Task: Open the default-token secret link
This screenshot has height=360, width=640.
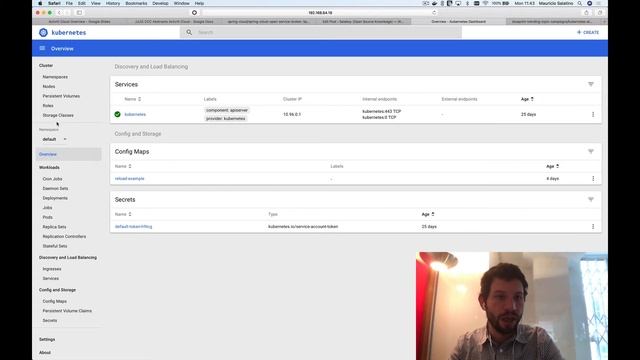Action: [133, 227]
